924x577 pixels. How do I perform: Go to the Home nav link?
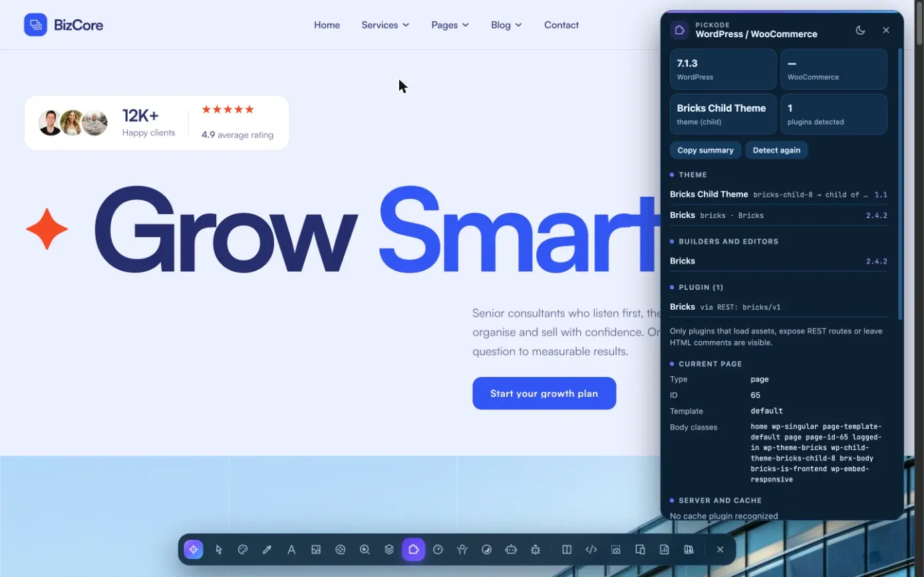pyautogui.click(x=327, y=25)
